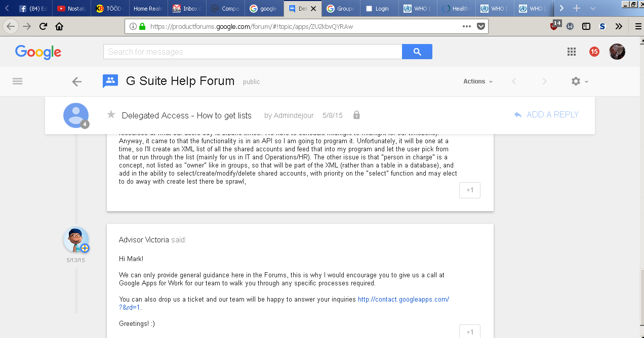The height and width of the screenshot is (338, 644).
Task: Go back using the left arrow beside G Suite Help Forum
Action: pyautogui.click(x=77, y=81)
